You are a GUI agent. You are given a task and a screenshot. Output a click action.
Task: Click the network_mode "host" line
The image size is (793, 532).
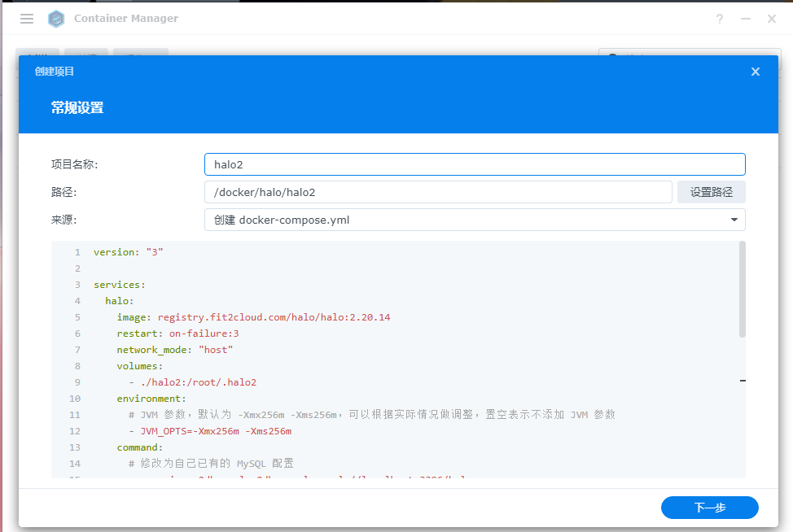(x=174, y=350)
